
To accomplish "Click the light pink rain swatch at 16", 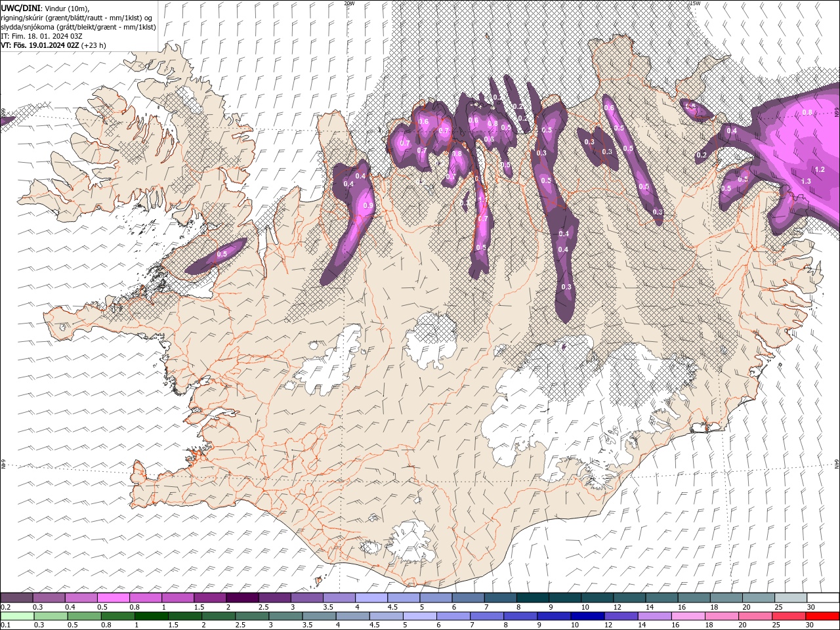I will (688, 616).
